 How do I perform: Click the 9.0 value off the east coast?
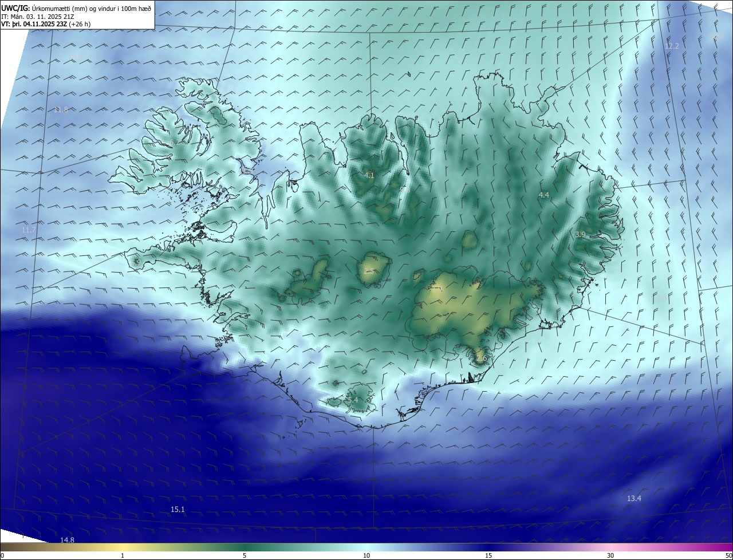coord(661,298)
